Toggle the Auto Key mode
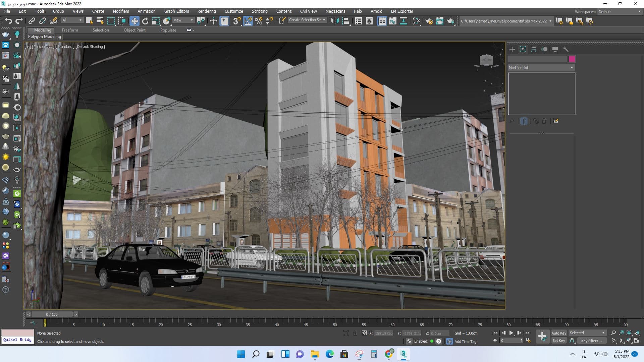 click(x=558, y=333)
